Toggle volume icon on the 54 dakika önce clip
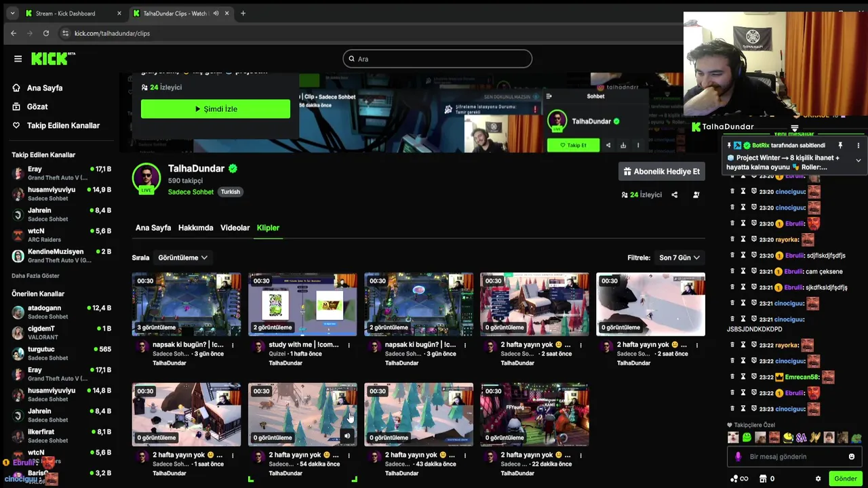 click(347, 436)
